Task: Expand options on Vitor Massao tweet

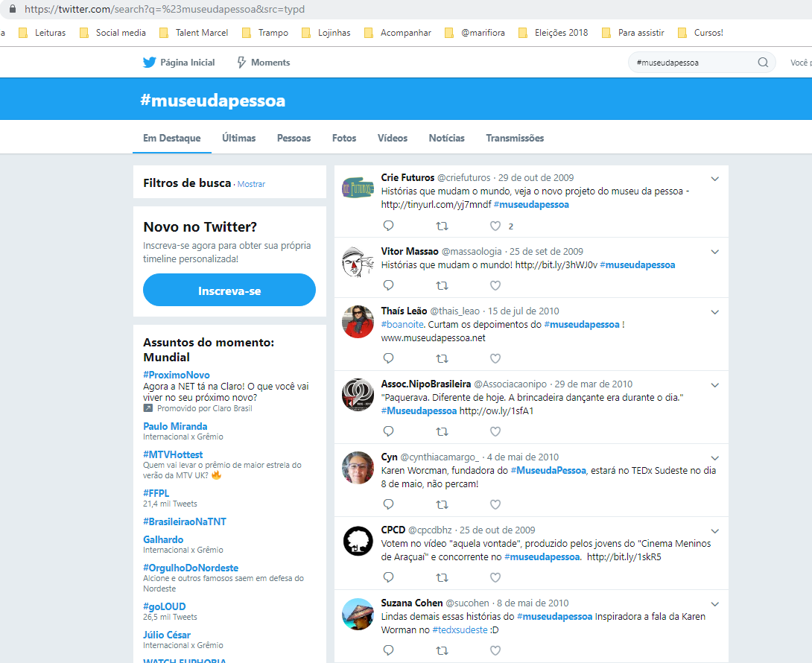Action: click(714, 252)
